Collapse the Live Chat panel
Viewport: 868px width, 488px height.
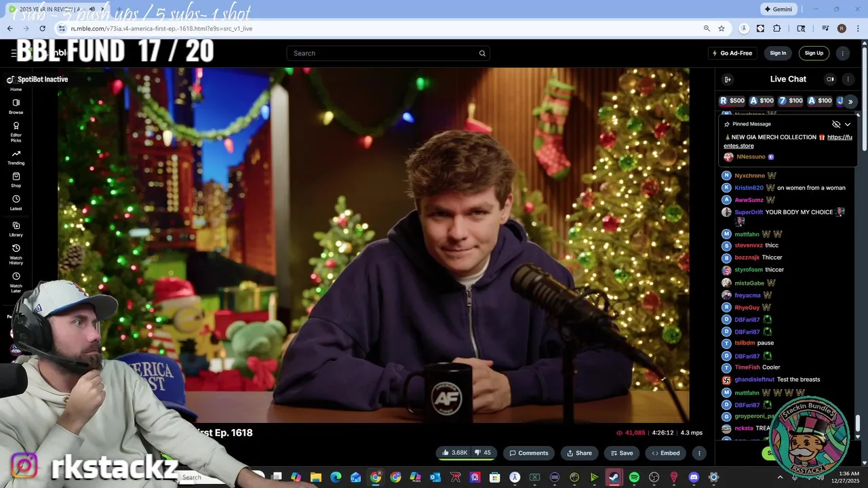pyautogui.click(x=728, y=79)
